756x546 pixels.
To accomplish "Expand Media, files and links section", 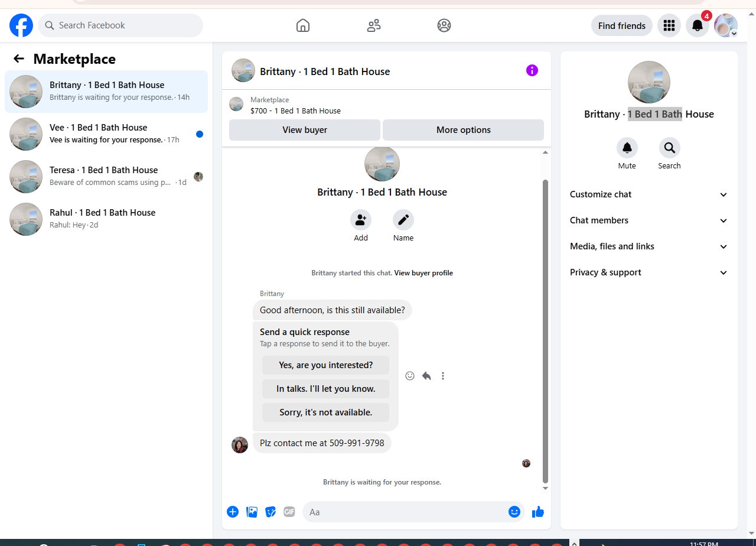I will coord(649,246).
